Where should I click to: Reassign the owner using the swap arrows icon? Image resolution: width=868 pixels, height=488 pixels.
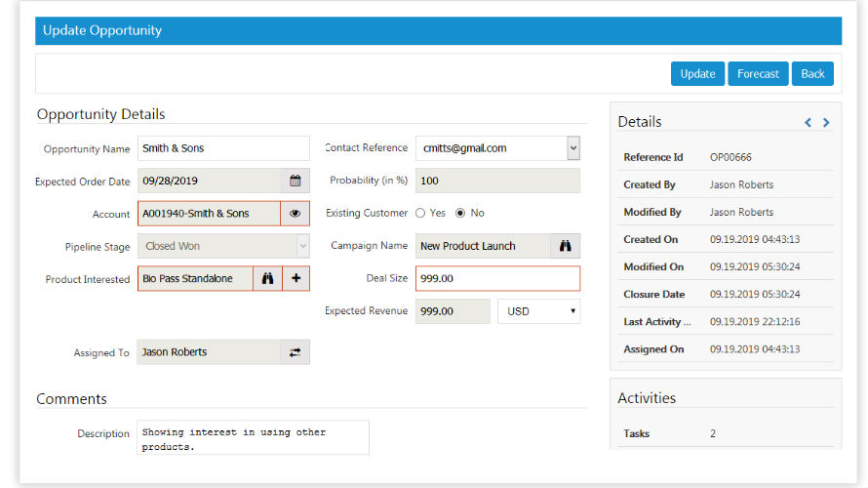(x=296, y=352)
